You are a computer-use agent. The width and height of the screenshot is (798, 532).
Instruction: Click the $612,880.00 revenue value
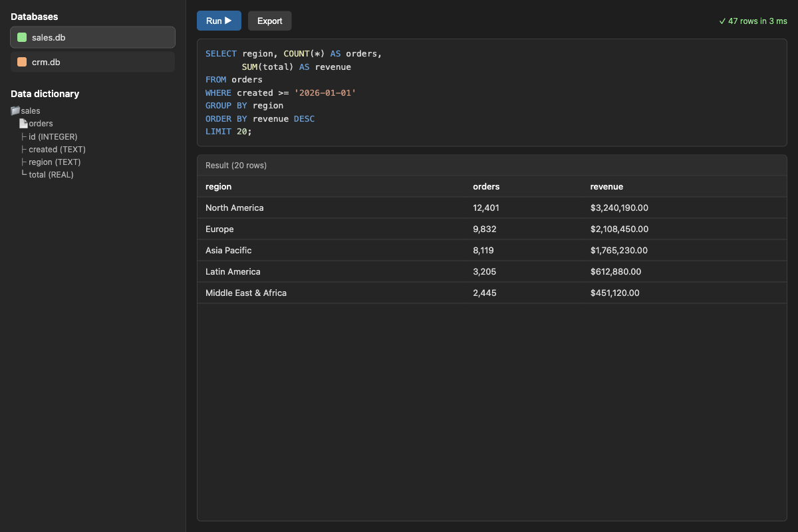616,271
